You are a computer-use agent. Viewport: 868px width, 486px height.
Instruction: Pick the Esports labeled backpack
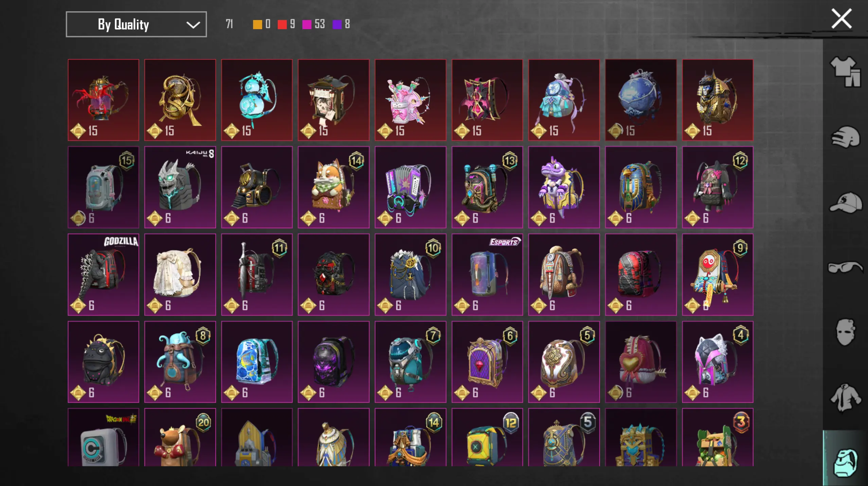click(x=487, y=275)
